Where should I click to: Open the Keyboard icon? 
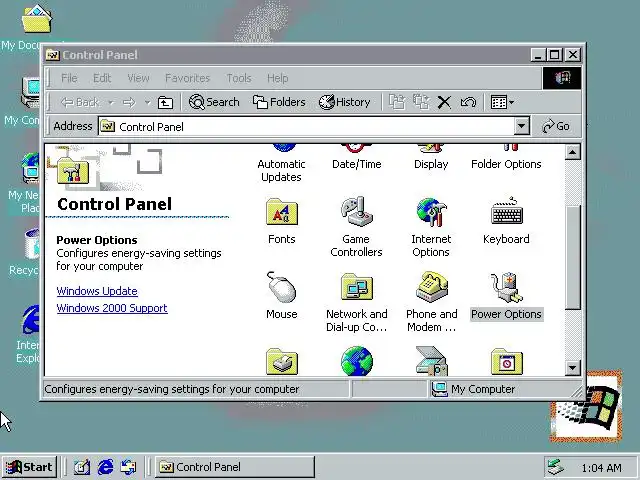(x=507, y=211)
